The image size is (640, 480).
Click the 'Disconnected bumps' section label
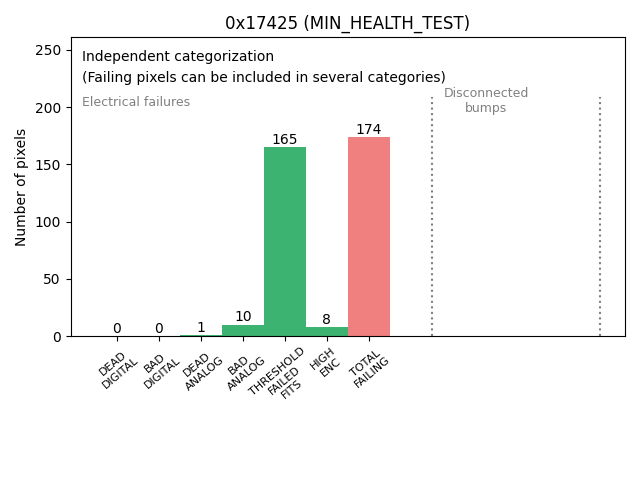[486, 101]
